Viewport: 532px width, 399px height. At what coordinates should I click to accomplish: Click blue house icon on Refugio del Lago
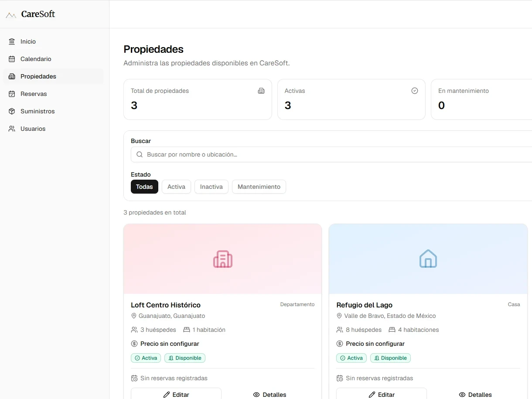[428, 259]
